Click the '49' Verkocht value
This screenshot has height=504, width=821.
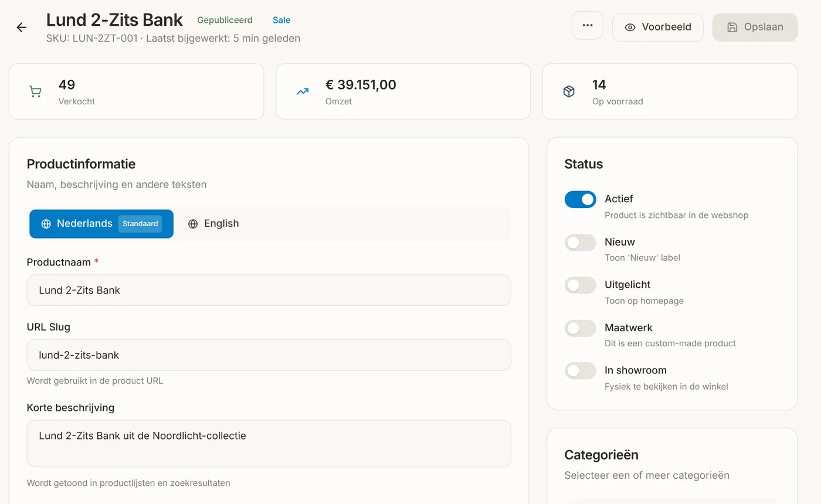tap(67, 84)
